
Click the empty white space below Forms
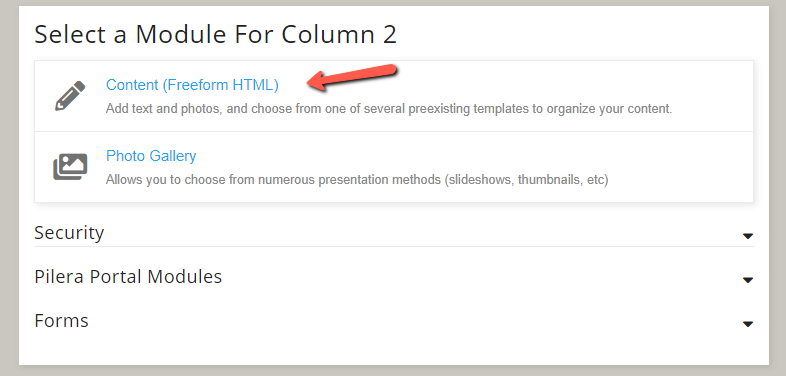[x=394, y=349]
